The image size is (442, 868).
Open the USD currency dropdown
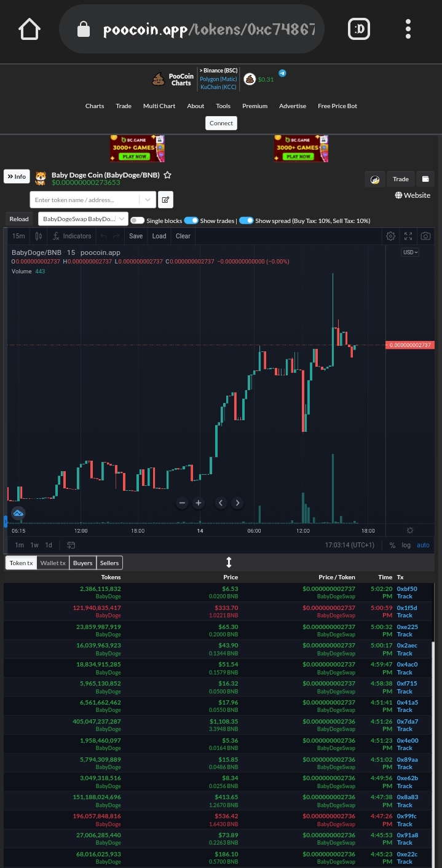[x=410, y=252]
